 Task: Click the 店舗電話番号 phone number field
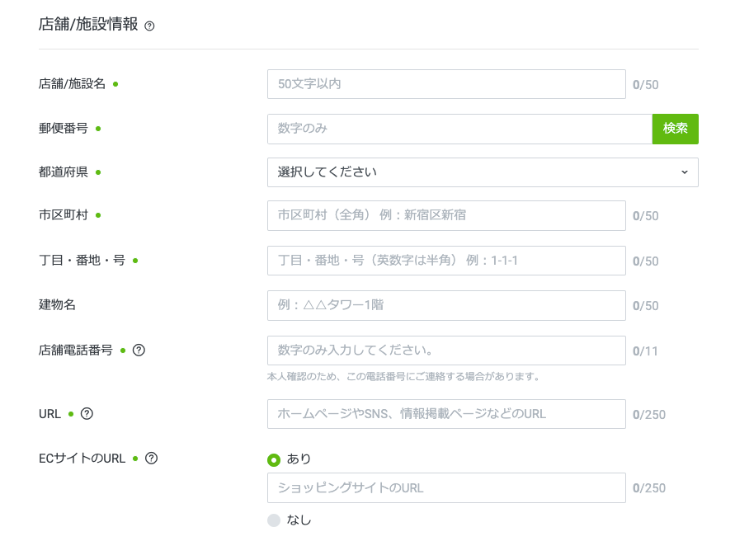[446, 351]
